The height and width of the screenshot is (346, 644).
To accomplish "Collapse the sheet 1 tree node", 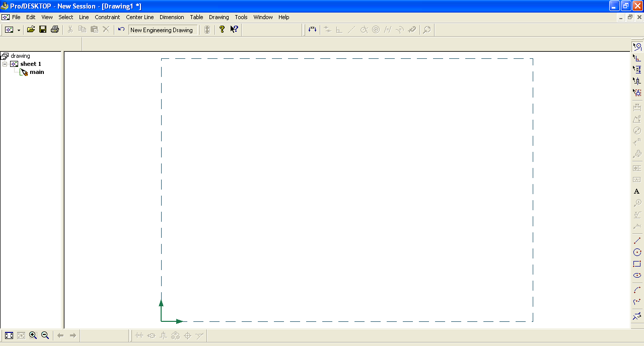I will point(5,64).
